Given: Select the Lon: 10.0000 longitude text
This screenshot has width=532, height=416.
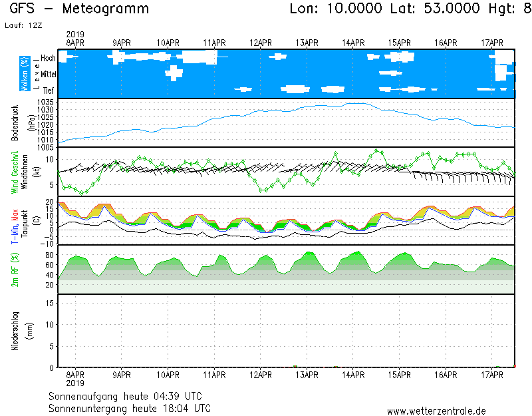Looking at the screenshot, I should point(336,9).
